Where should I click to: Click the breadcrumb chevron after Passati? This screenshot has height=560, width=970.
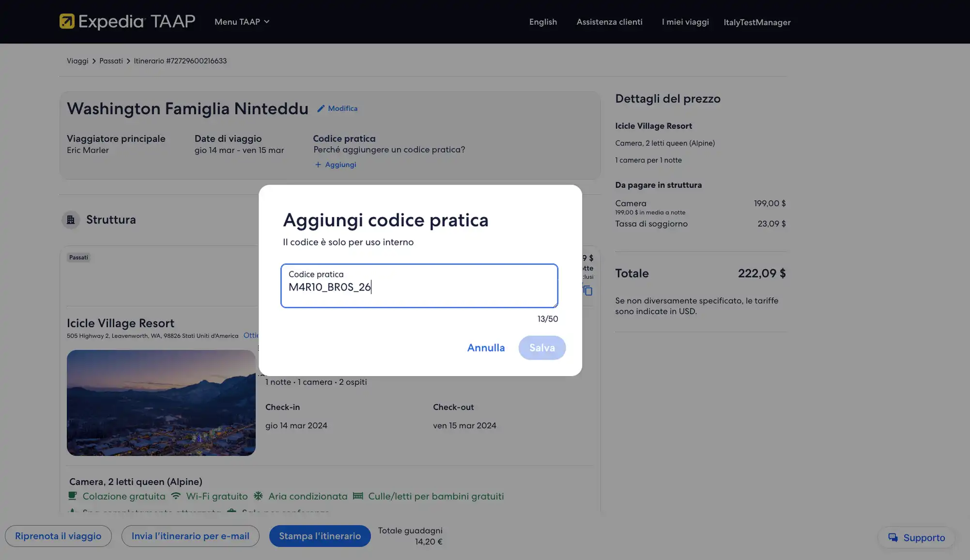point(128,61)
